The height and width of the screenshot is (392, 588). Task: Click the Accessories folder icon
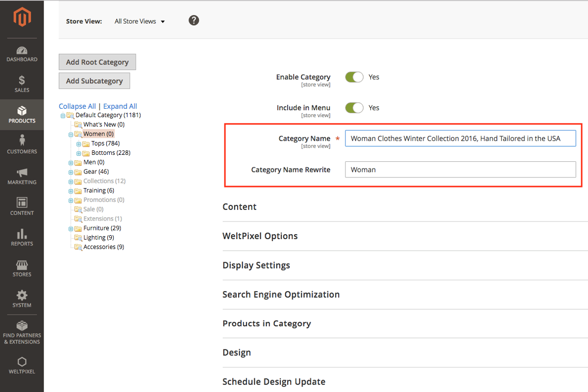point(78,247)
